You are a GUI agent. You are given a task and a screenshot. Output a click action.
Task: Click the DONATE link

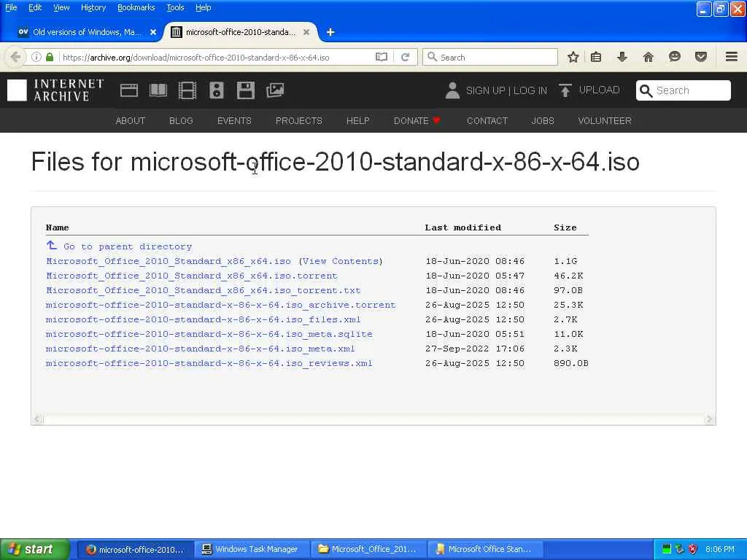[417, 121]
